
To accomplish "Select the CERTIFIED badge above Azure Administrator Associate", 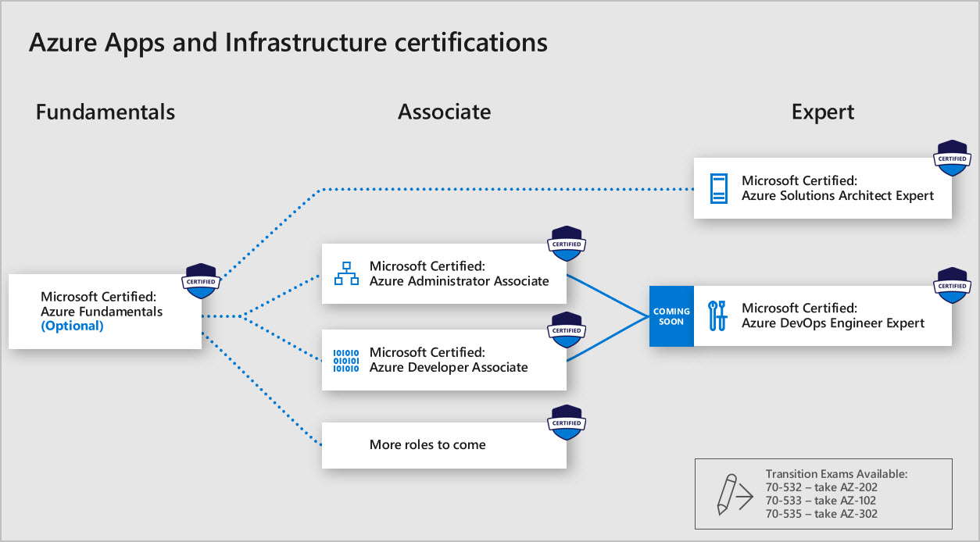I will pos(566,244).
